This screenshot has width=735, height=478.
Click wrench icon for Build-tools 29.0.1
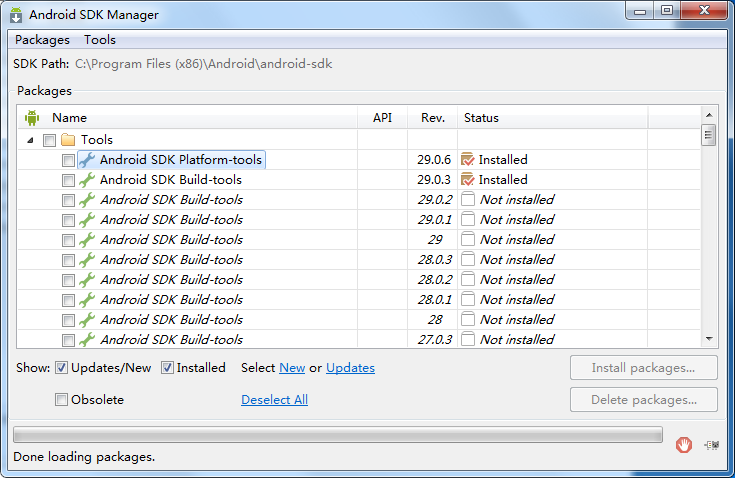[x=87, y=220]
